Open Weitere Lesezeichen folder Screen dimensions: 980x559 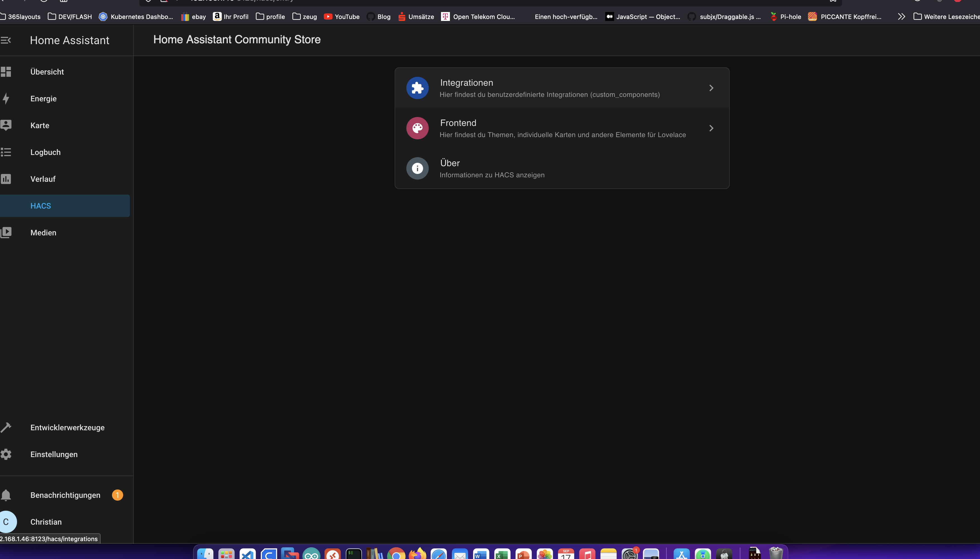pyautogui.click(x=946, y=16)
